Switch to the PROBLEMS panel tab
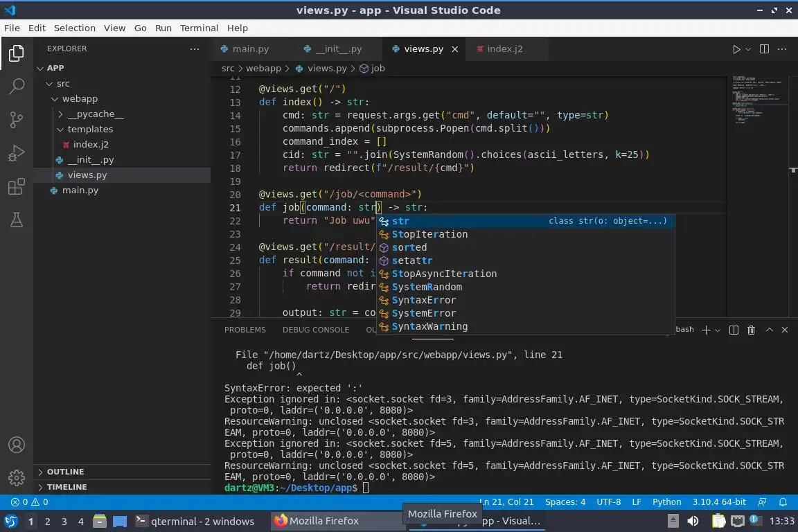798x532 pixels. [245, 330]
